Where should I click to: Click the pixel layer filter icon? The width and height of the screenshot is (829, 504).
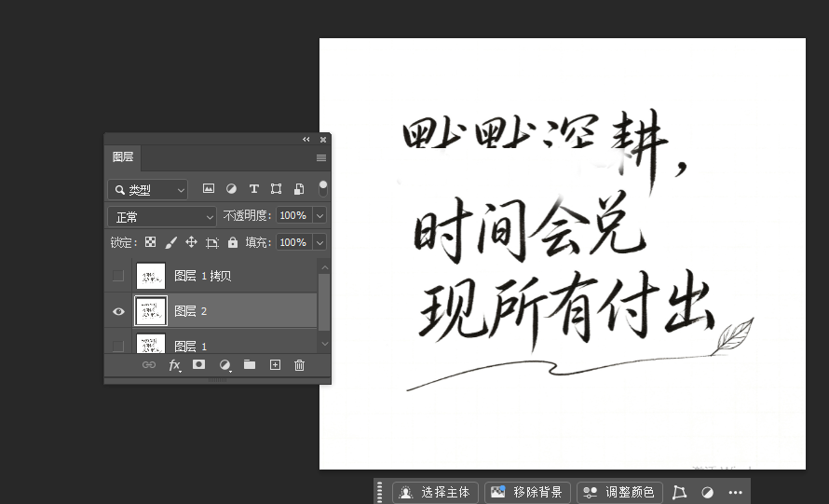(x=209, y=189)
